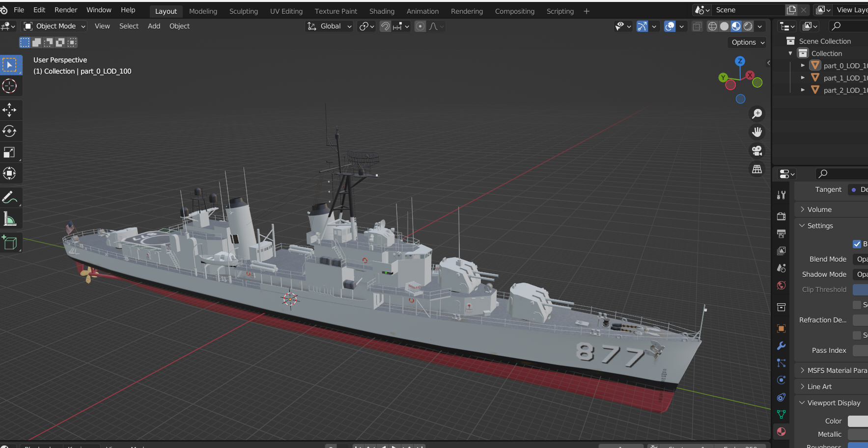
Task: Toggle viewport gizmos visibility
Action: pyautogui.click(x=642, y=26)
